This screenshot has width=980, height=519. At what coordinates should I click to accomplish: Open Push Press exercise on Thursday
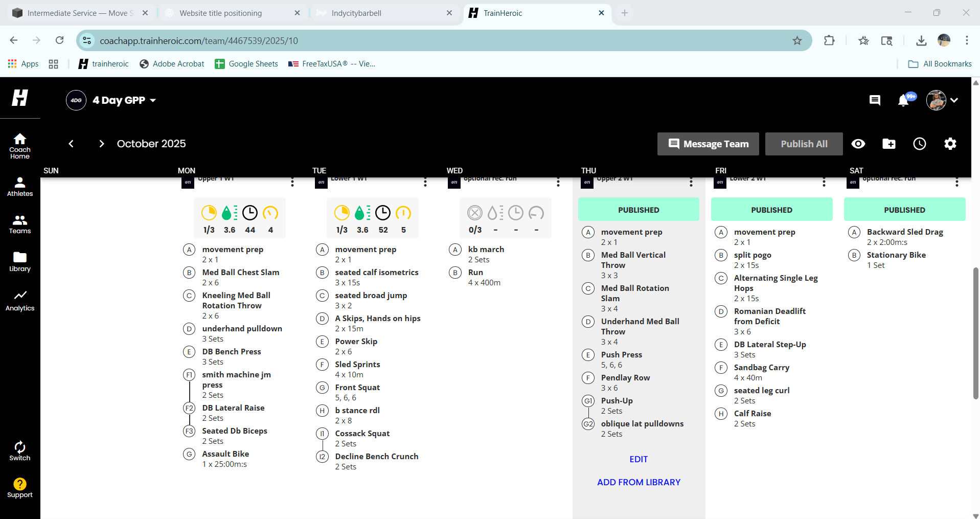[622, 355]
